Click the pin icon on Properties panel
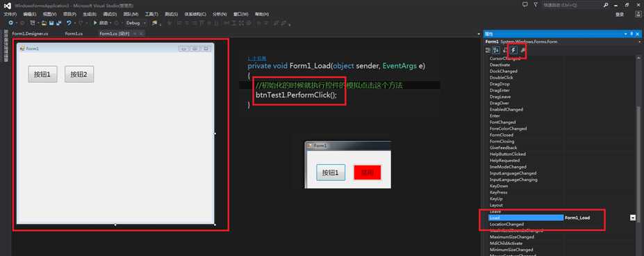 (631, 34)
